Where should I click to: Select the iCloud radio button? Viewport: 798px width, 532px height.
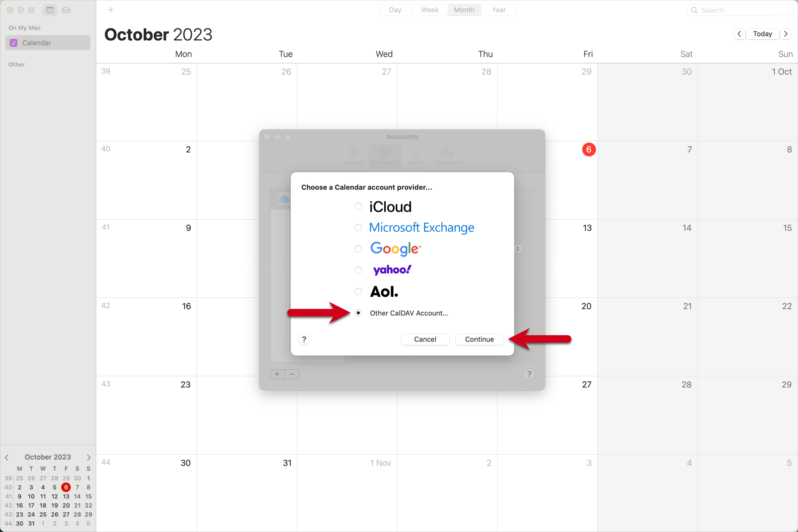point(359,207)
